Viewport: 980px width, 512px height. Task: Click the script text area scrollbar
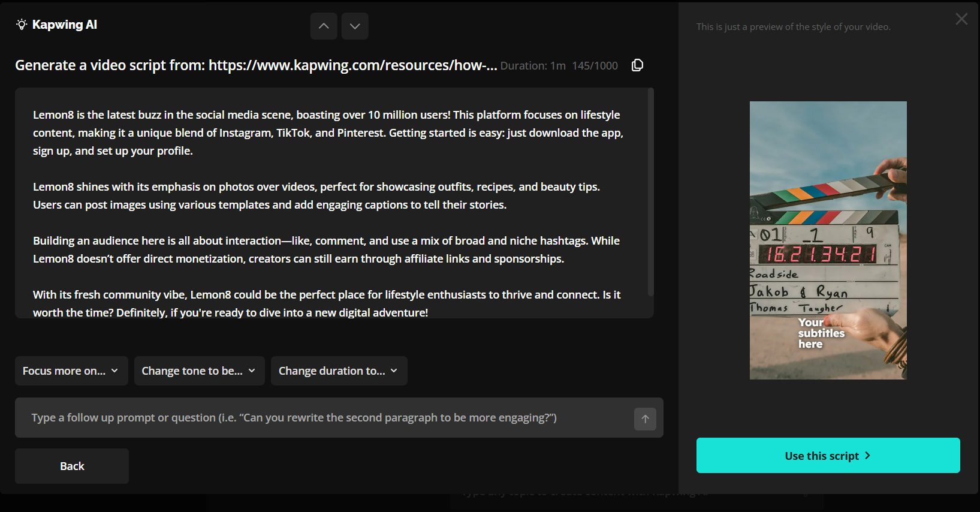tap(650, 192)
